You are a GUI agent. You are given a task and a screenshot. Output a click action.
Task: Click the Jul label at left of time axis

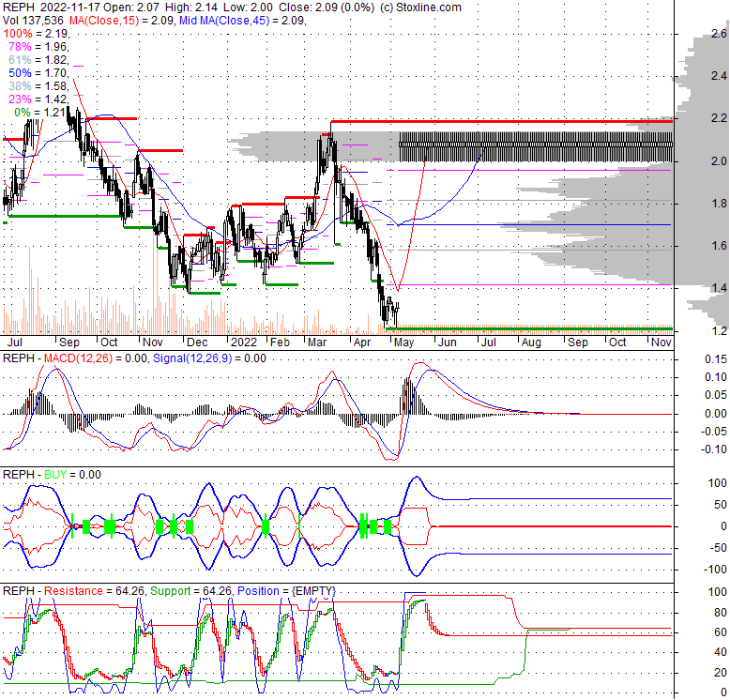(15, 342)
